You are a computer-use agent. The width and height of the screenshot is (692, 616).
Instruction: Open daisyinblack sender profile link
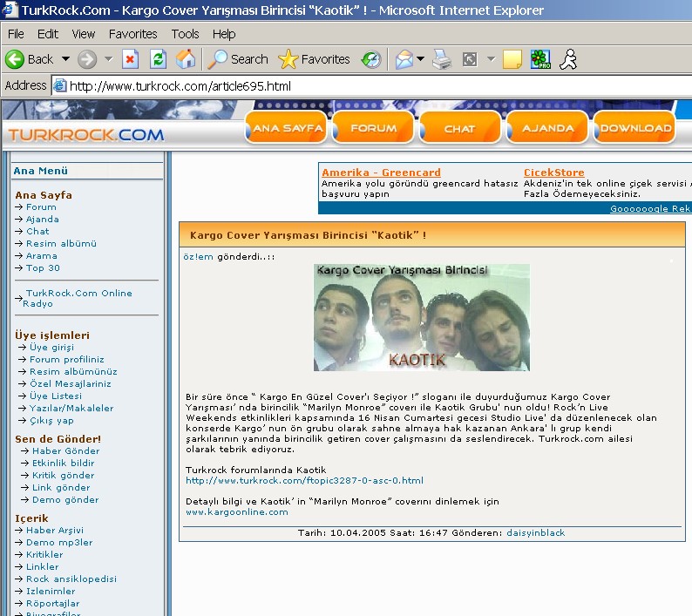coord(536,532)
